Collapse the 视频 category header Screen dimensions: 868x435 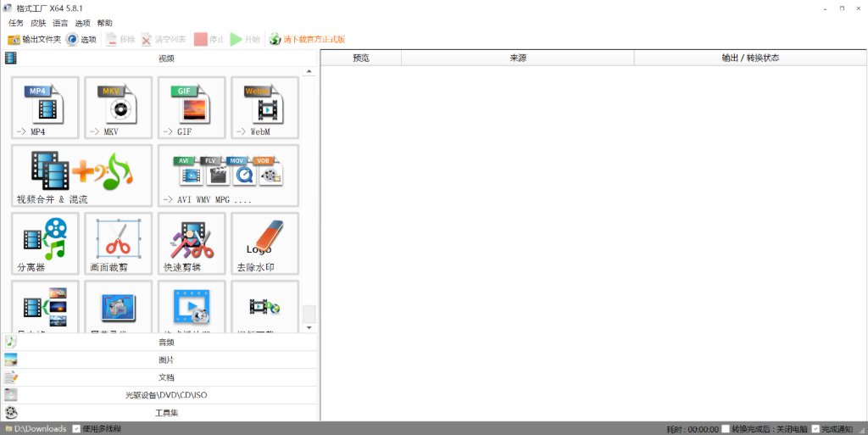tap(159, 59)
